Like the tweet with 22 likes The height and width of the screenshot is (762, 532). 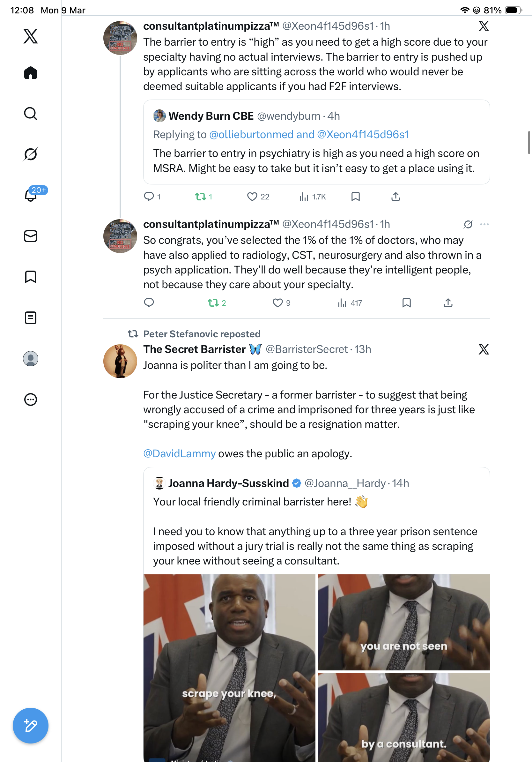point(252,197)
